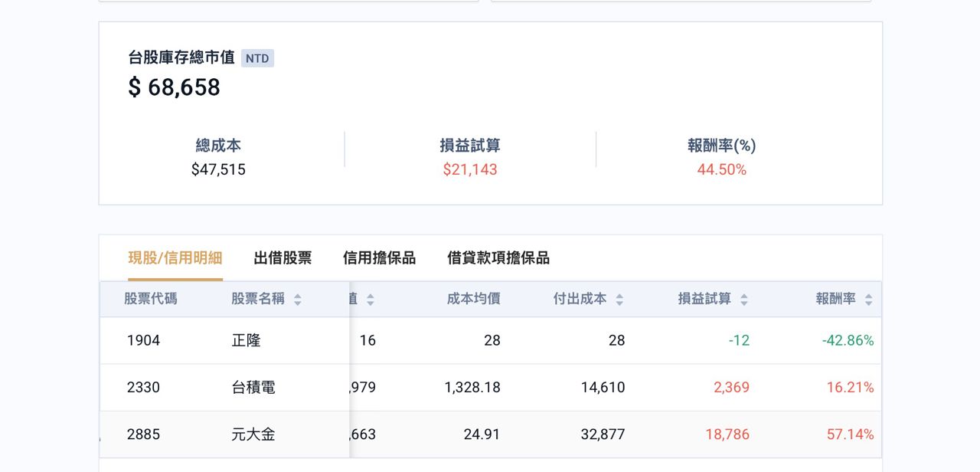The height and width of the screenshot is (472, 980).
Task: Click sort arrows next to partially hidden 值 column
Action: click(370, 300)
